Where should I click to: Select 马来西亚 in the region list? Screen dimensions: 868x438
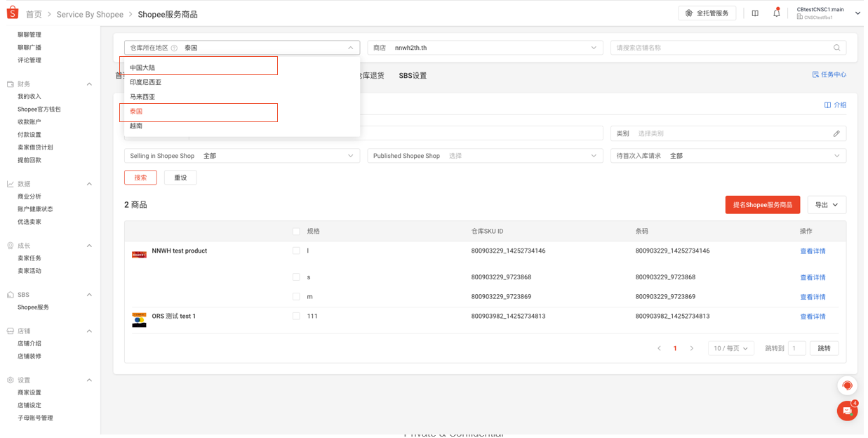coord(242,97)
